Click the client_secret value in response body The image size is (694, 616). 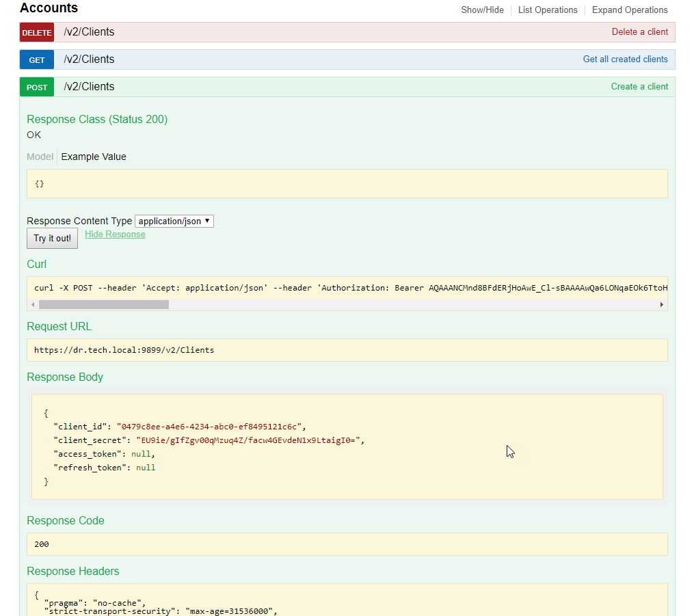click(248, 440)
